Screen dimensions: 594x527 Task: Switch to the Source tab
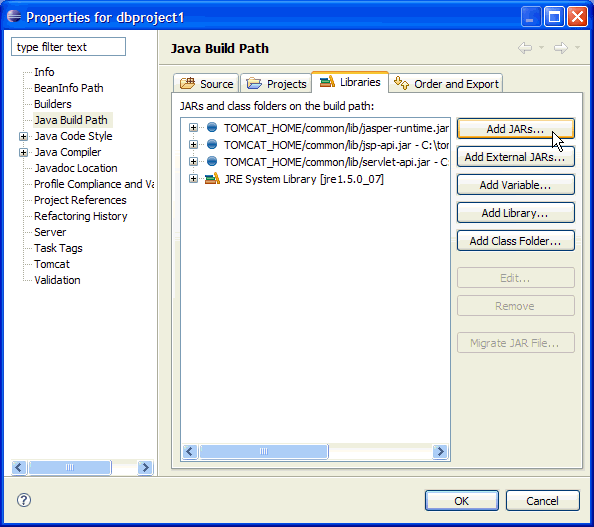point(206,83)
